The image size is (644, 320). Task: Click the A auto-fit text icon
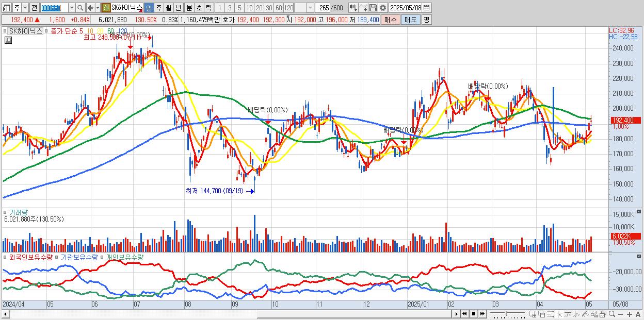638,314
